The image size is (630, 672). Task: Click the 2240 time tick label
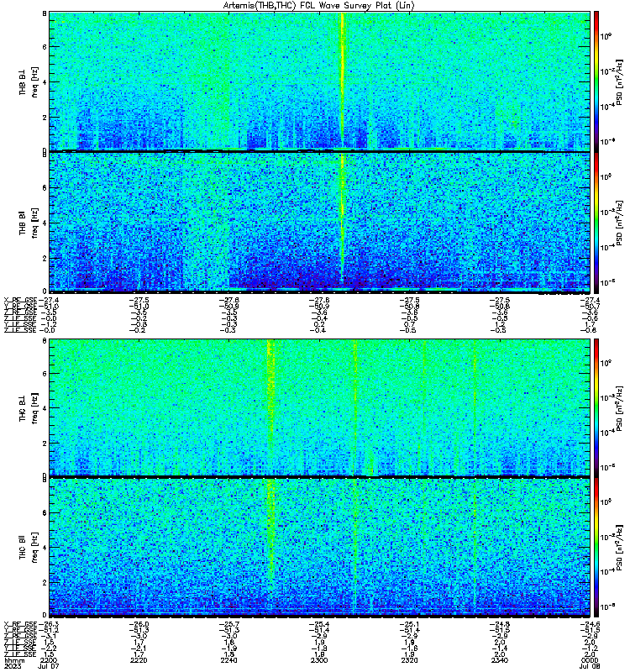(x=228, y=660)
